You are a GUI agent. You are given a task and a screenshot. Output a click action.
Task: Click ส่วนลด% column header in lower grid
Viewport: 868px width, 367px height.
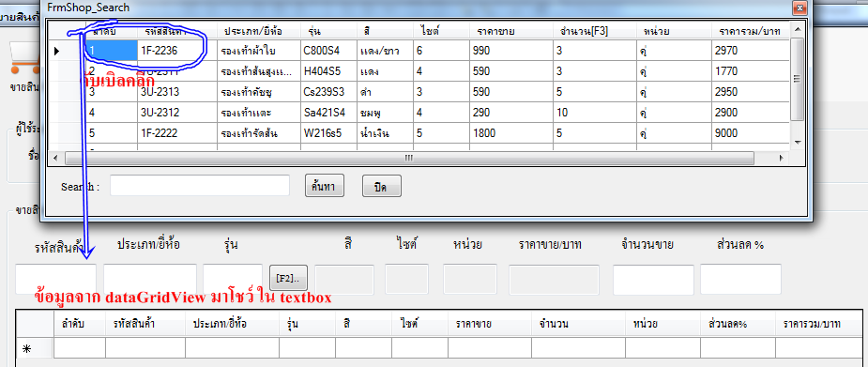(738, 325)
